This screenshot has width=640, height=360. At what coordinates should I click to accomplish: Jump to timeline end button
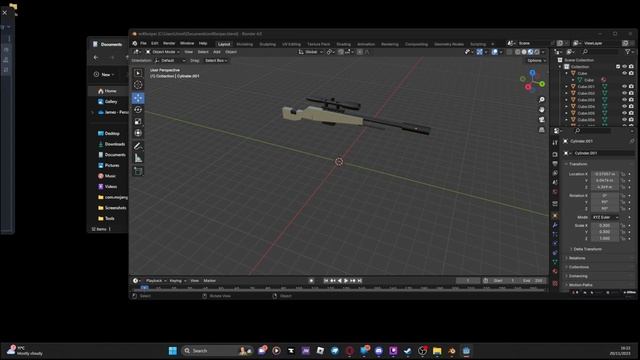[360, 280]
